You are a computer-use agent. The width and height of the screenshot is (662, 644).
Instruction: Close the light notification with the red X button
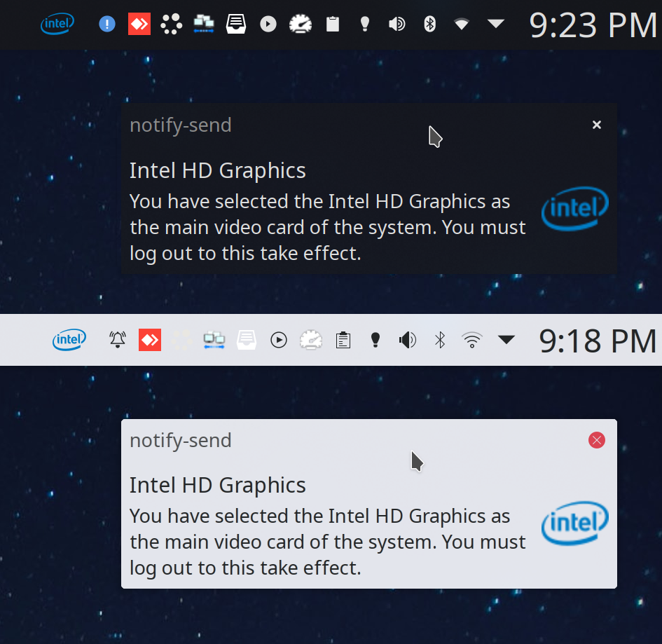597,441
